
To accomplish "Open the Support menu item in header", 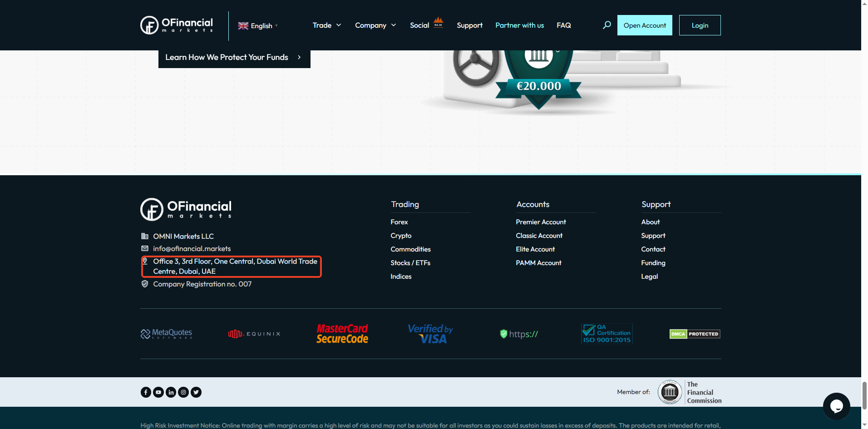I will 469,25.
